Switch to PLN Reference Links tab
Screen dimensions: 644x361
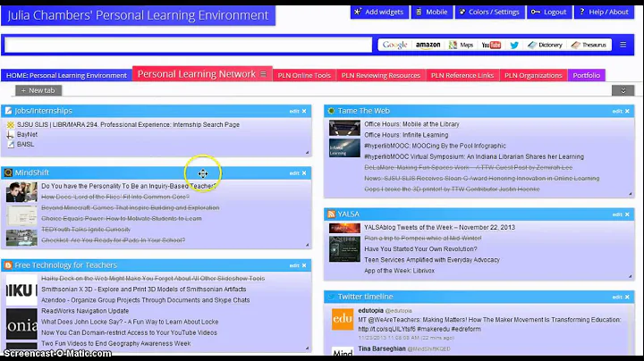tap(462, 75)
